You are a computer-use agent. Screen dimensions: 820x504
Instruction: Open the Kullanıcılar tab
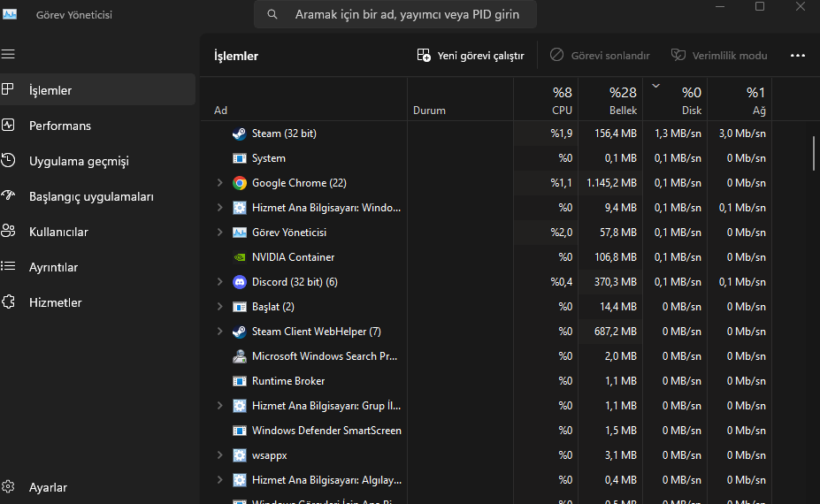98,232
